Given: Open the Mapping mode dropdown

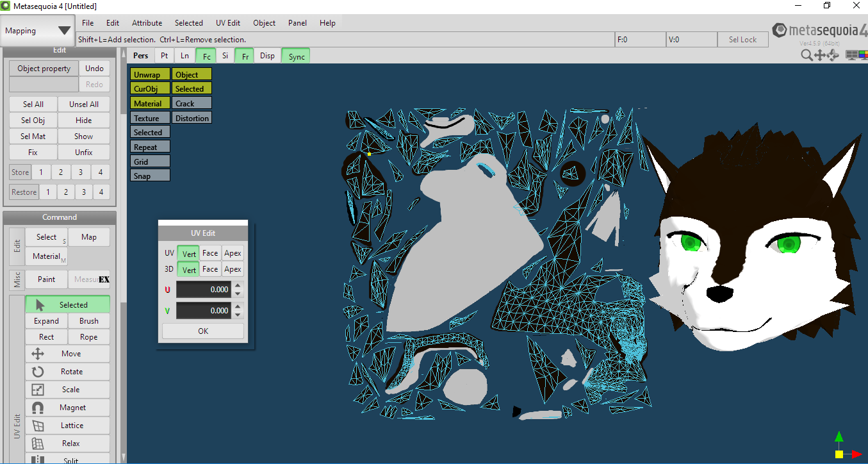Looking at the screenshot, I should point(38,31).
